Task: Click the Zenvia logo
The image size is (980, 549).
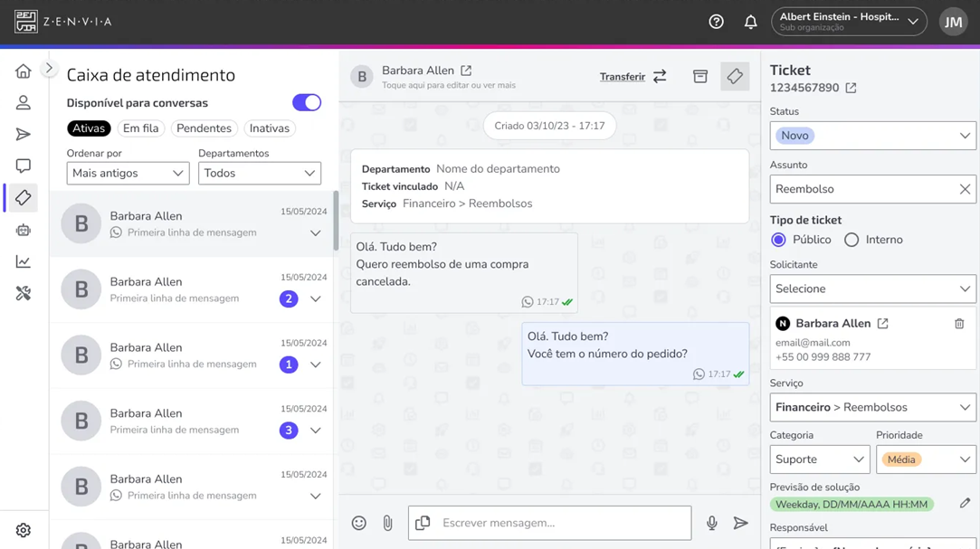Action: tap(62, 22)
